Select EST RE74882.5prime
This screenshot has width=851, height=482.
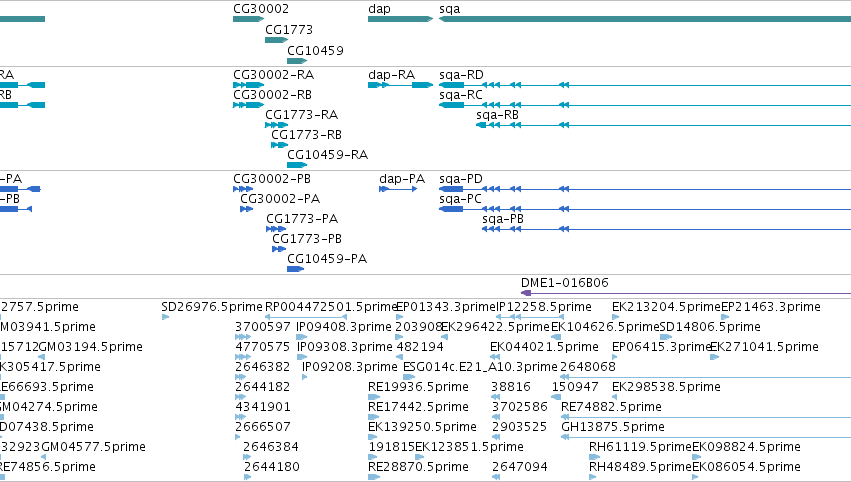coord(706,417)
